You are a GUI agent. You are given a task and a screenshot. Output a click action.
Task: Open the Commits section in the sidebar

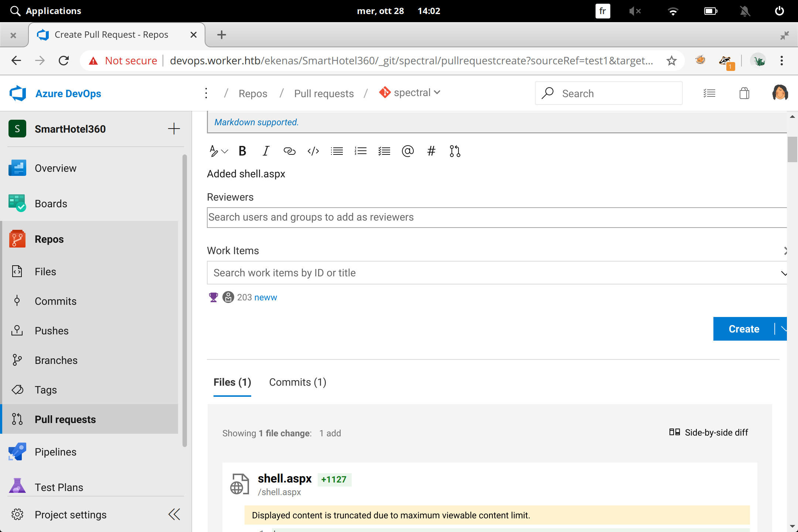pos(55,301)
